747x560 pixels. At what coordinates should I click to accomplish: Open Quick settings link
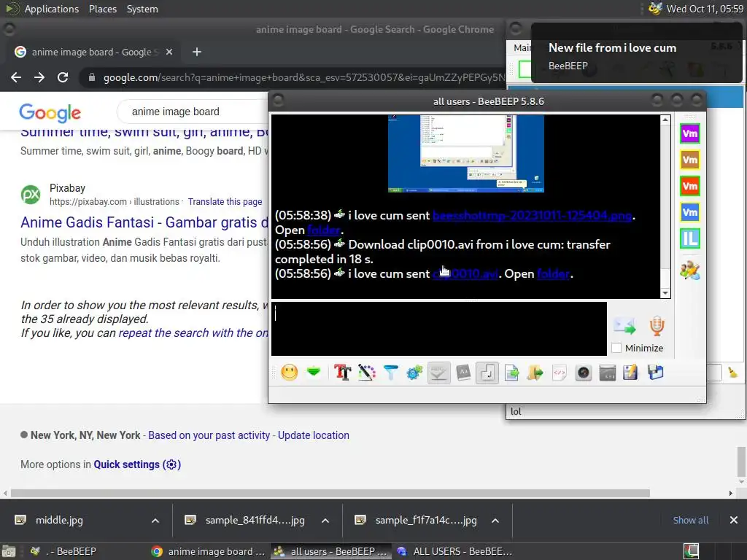pos(137,464)
